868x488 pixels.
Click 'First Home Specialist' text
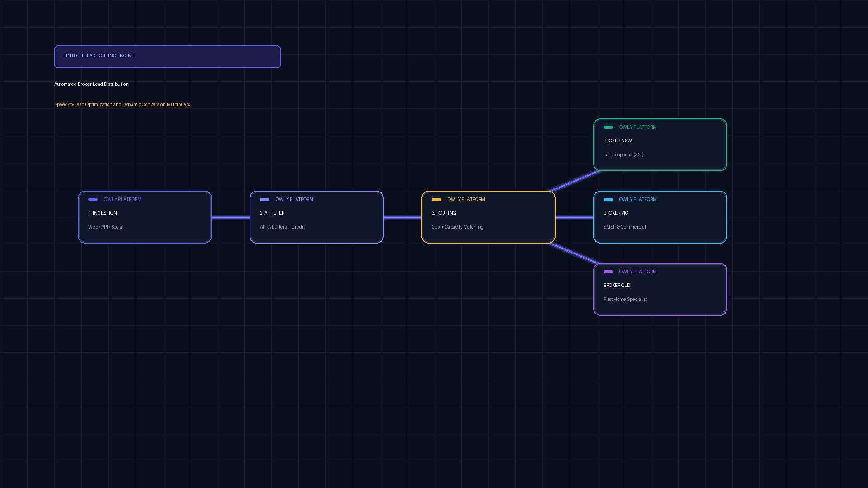[625, 299]
